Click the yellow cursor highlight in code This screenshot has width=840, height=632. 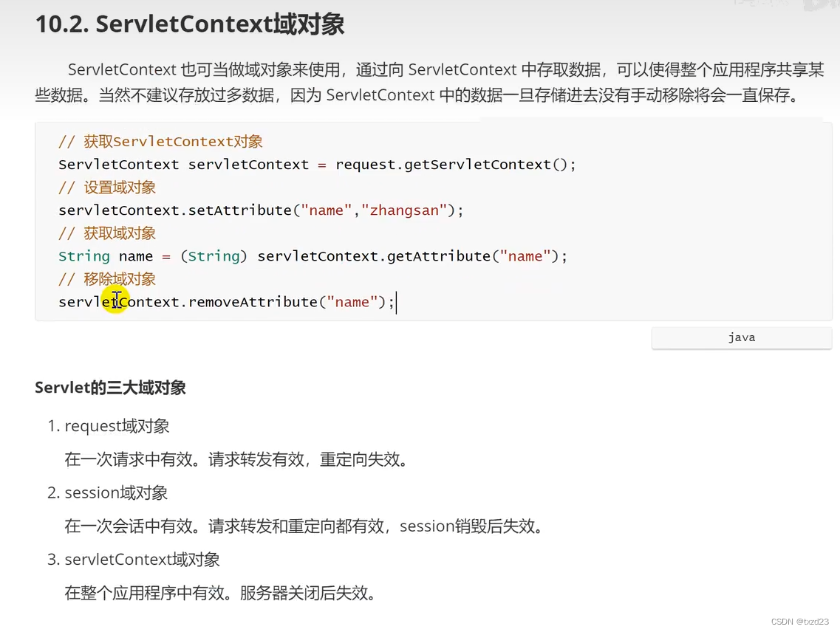115,299
